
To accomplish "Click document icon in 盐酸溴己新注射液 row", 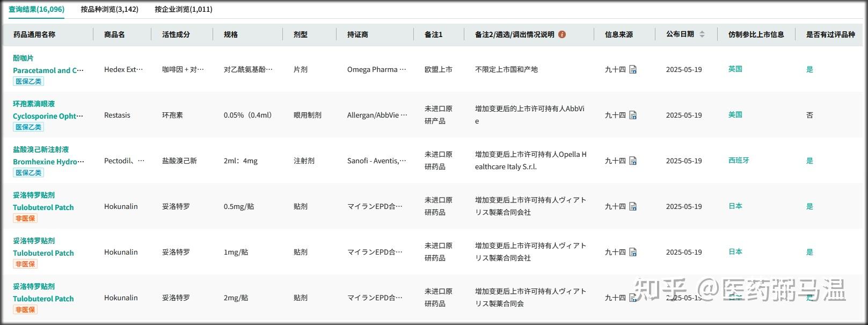I will pos(633,161).
